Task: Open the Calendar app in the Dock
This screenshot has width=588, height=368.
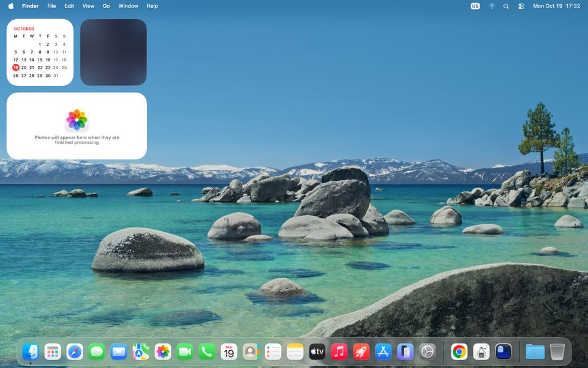Action: pyautogui.click(x=228, y=352)
